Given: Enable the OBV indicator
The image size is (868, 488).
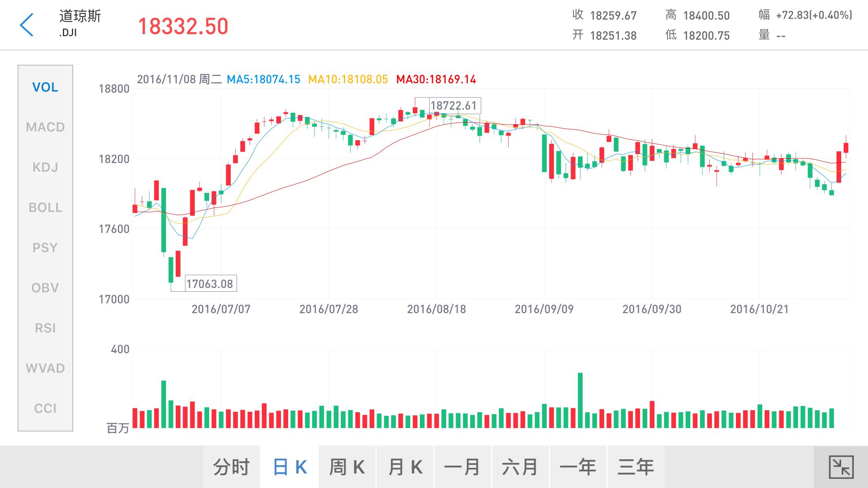Looking at the screenshot, I should [45, 288].
